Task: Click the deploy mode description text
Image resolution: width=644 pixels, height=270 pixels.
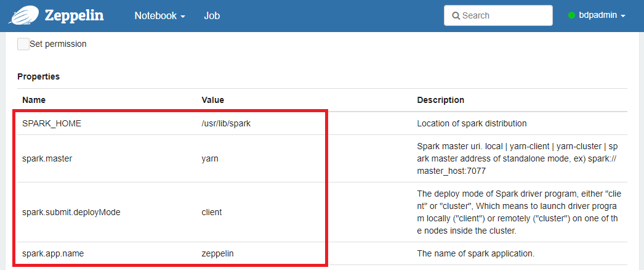Action: click(518, 213)
